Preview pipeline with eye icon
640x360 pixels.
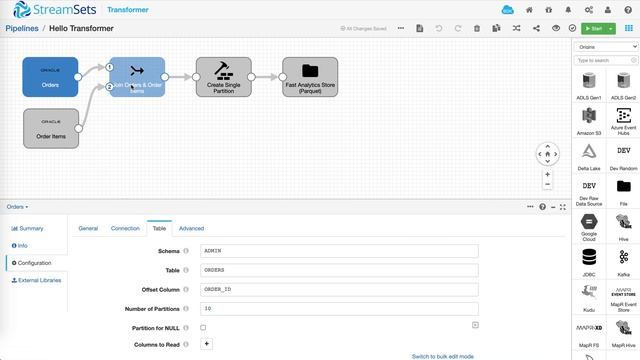click(x=556, y=28)
